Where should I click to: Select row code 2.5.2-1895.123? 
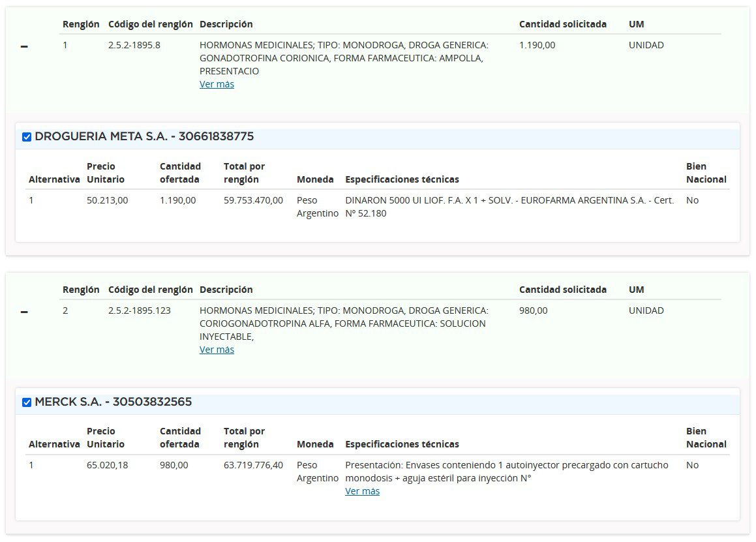[139, 310]
